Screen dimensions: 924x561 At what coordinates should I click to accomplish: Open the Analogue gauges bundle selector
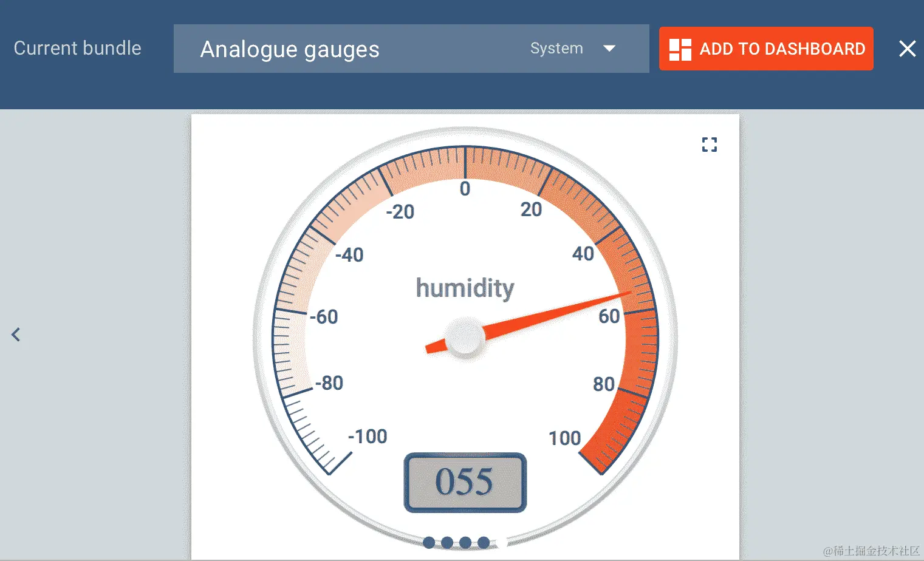tap(411, 49)
